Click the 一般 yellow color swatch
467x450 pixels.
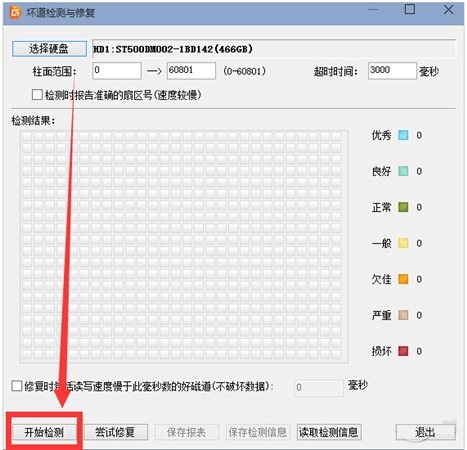point(403,243)
